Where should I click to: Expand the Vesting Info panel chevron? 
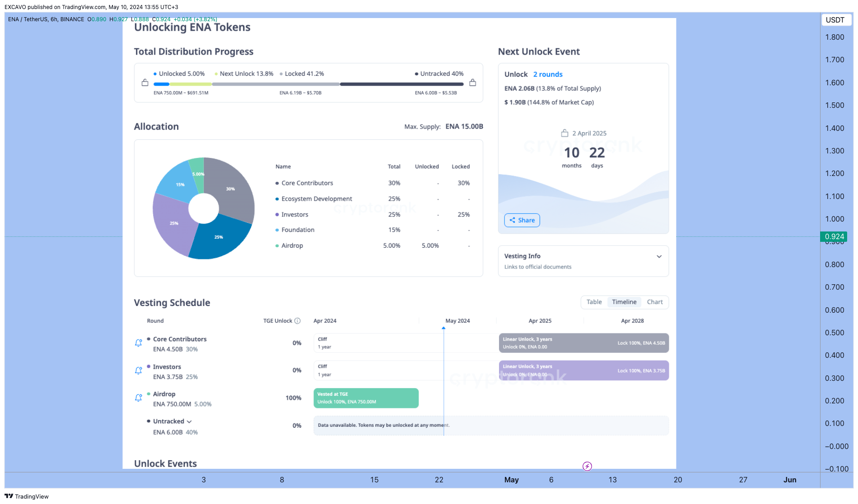point(659,257)
